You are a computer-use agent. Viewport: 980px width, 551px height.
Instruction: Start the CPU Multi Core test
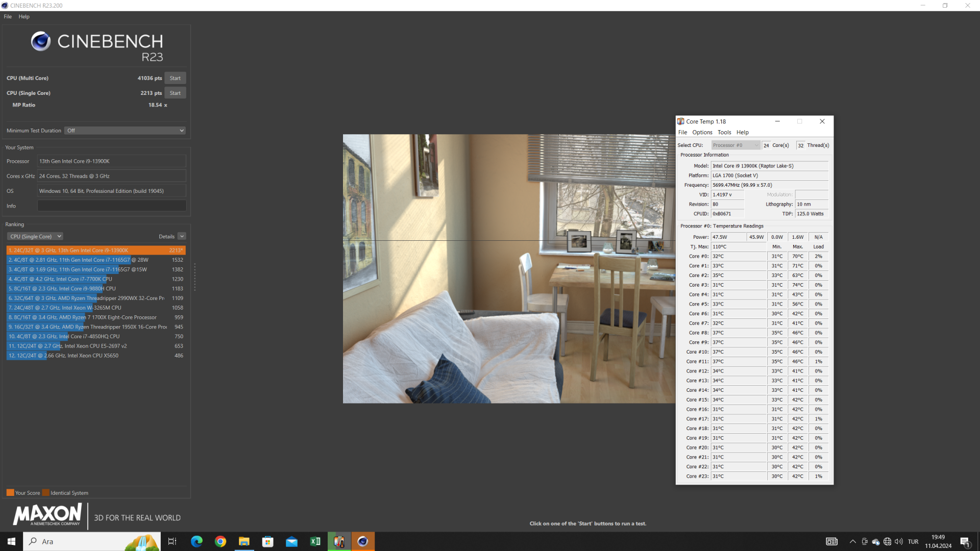tap(175, 78)
